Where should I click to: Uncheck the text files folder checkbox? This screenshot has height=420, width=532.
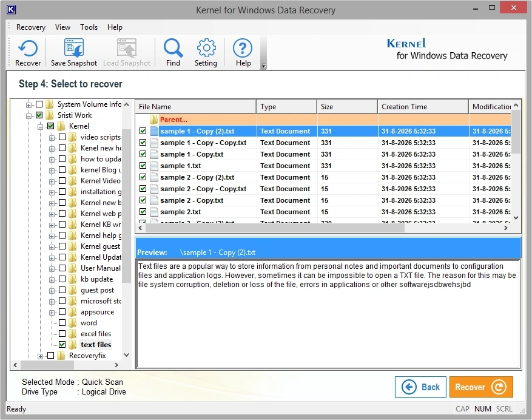[62, 344]
